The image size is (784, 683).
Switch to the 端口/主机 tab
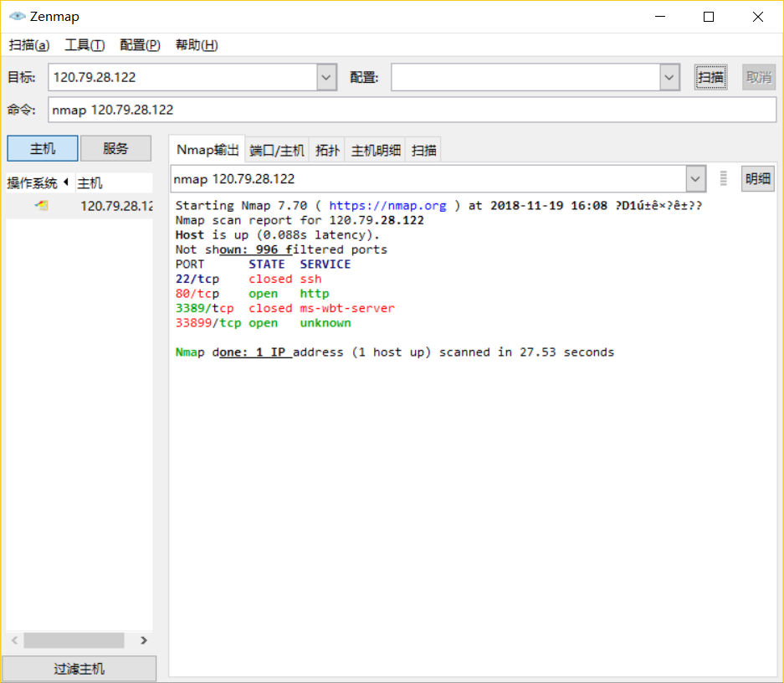click(276, 150)
